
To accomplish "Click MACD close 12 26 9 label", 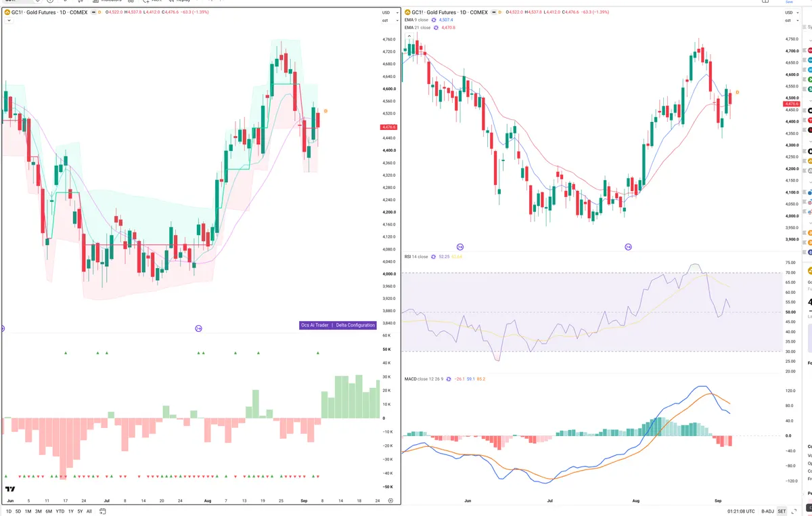I will point(424,379).
